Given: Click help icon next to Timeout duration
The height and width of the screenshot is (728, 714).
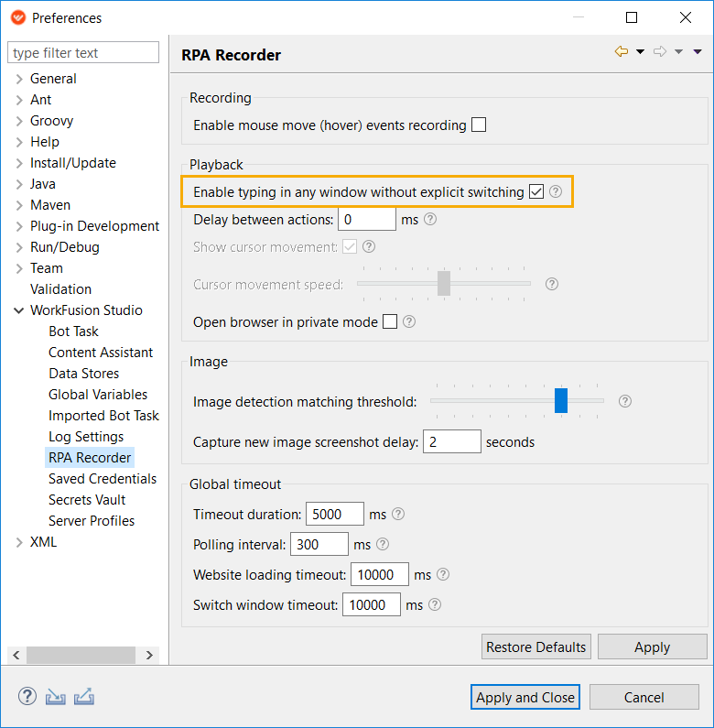Looking at the screenshot, I should click(398, 514).
